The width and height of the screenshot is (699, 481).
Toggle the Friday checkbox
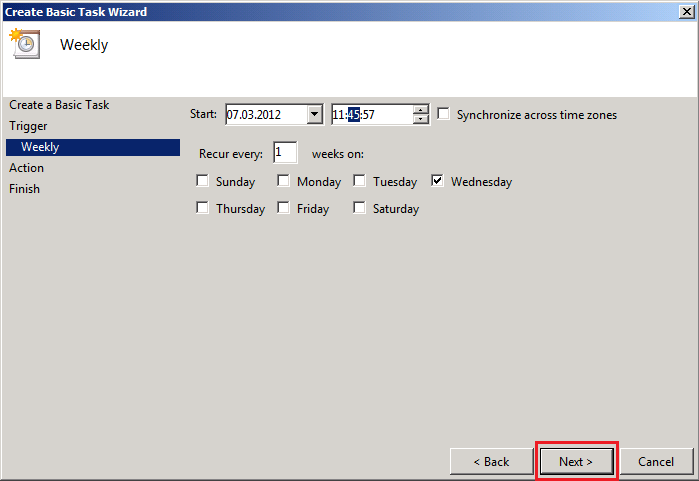pyautogui.click(x=284, y=209)
